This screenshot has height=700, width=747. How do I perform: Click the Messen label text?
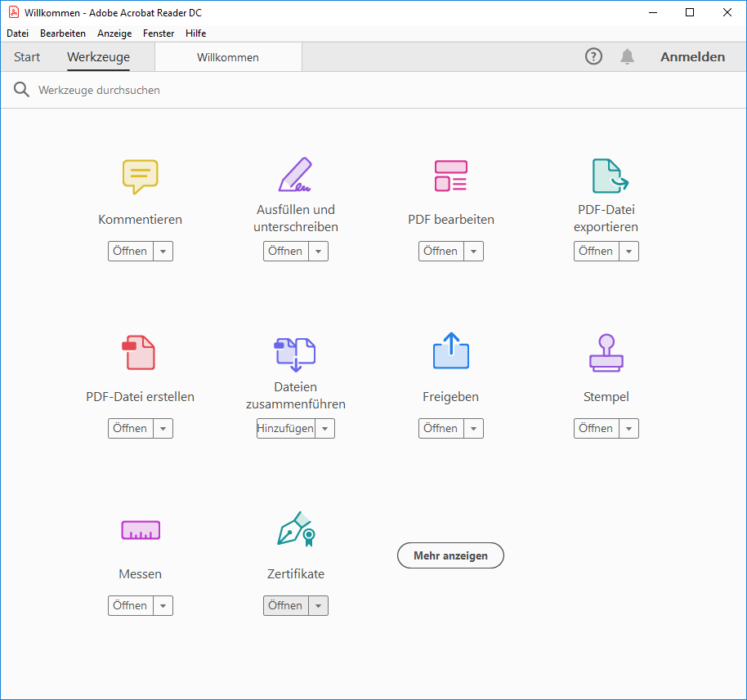click(140, 574)
